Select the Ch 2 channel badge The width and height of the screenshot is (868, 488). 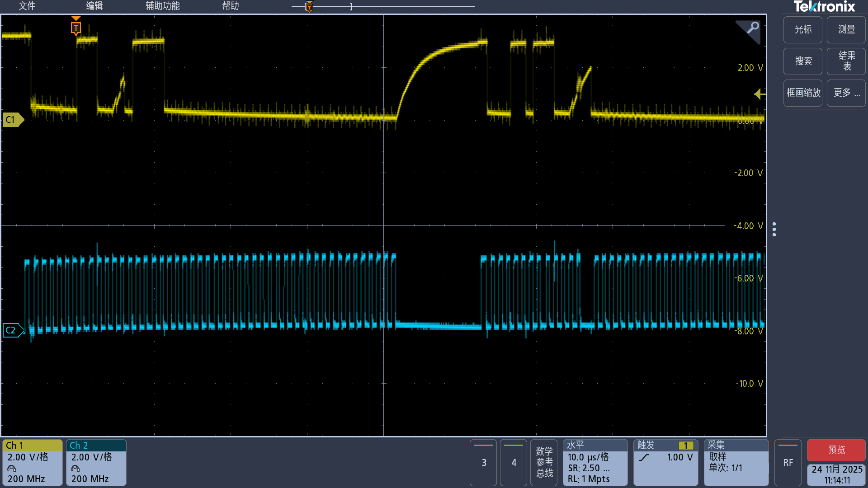(95, 462)
